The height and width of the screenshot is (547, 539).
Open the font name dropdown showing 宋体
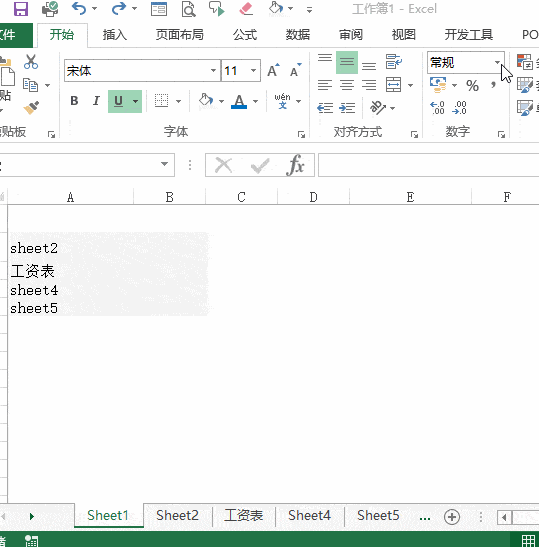tap(213, 70)
